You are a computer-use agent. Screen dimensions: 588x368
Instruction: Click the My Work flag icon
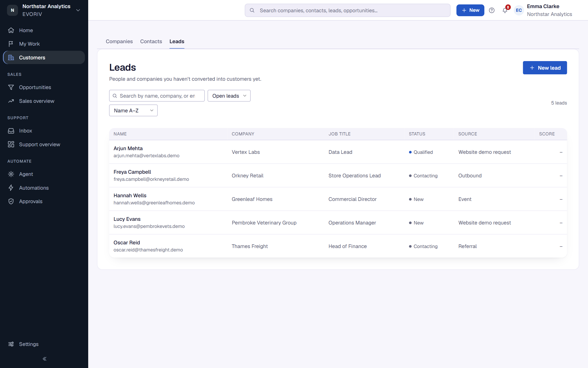(11, 44)
